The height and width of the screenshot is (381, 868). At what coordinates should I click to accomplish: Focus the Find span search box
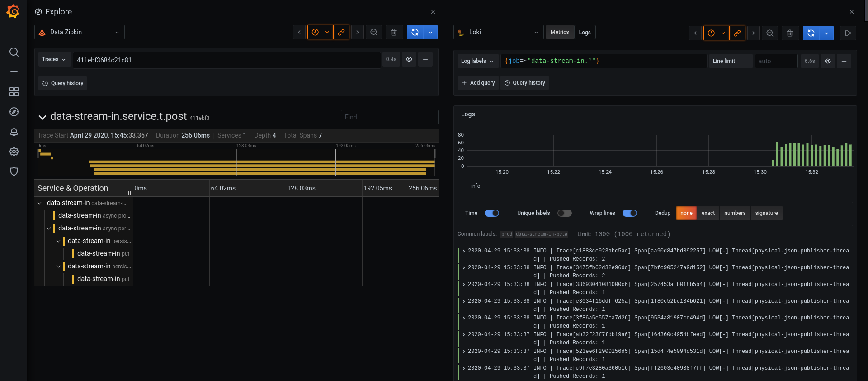pyautogui.click(x=390, y=117)
